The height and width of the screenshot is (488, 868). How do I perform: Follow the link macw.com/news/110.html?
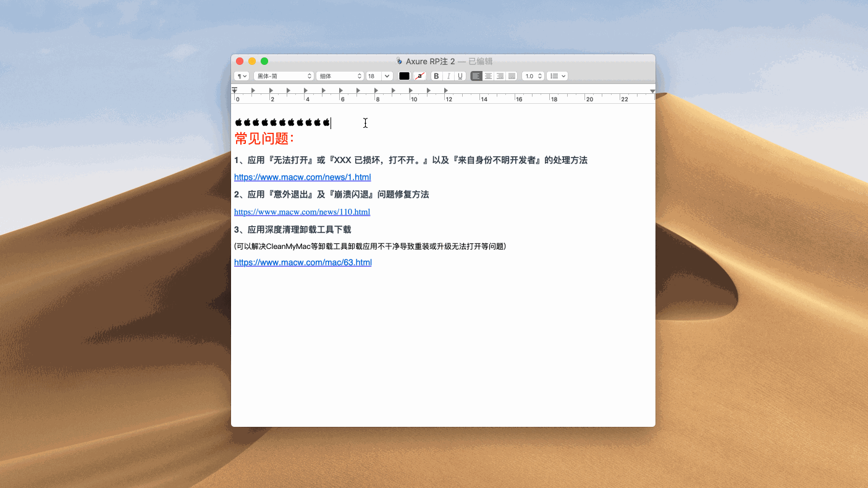(x=302, y=212)
